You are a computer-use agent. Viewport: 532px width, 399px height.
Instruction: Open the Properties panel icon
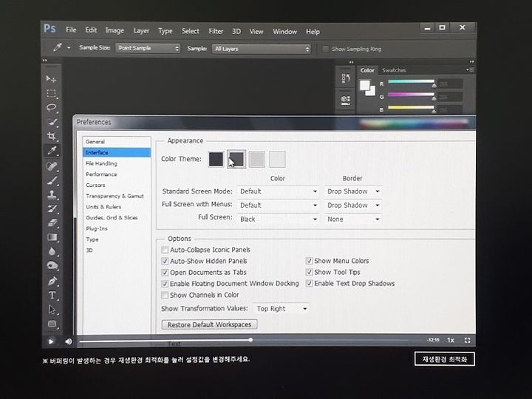coord(346,100)
